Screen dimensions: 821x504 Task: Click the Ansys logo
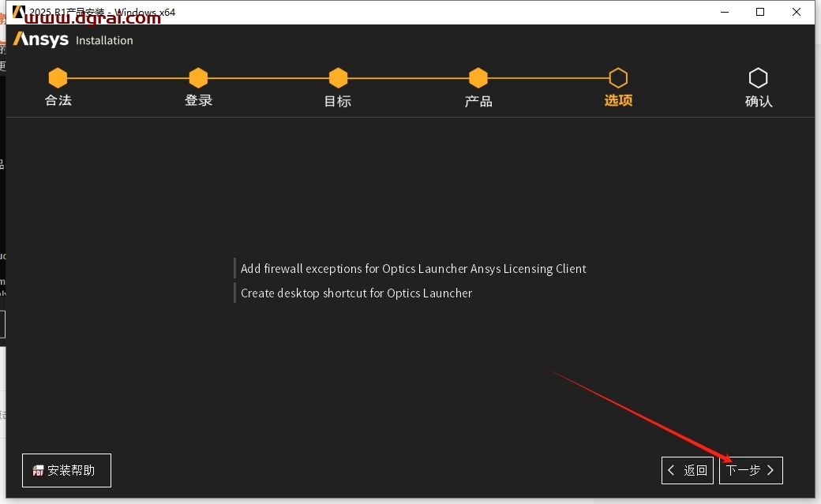[41, 39]
